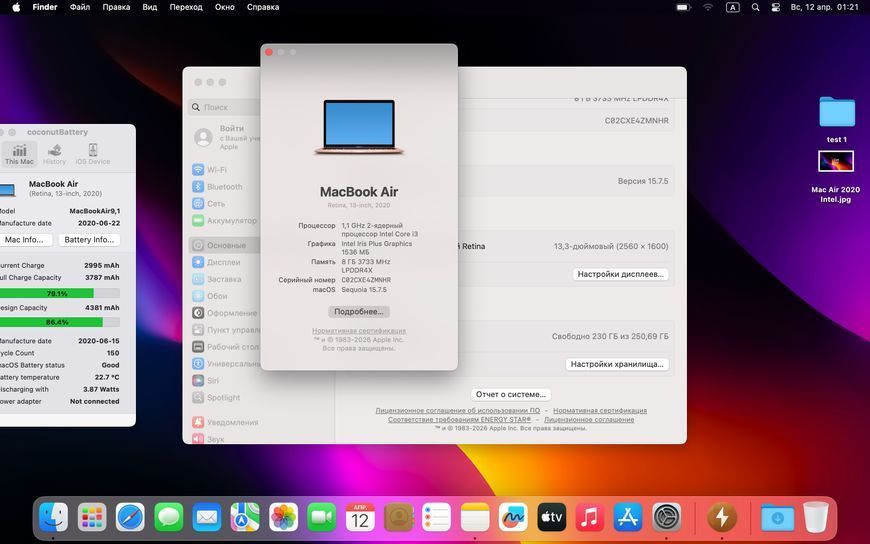Open Reminders app in Dock

(437, 517)
